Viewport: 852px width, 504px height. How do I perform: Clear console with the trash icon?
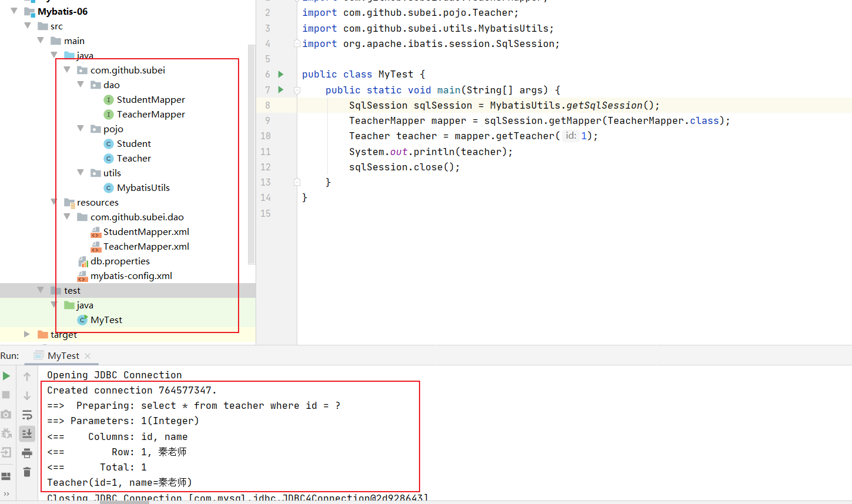coord(27,472)
